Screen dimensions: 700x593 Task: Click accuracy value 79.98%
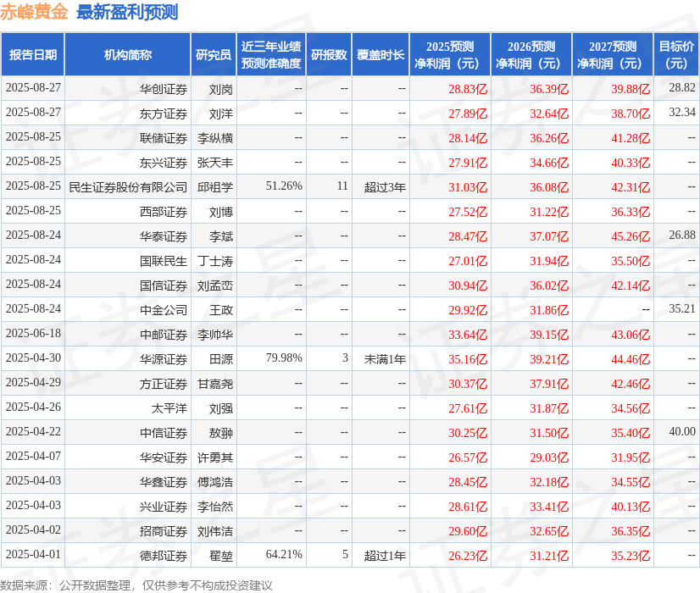point(284,357)
